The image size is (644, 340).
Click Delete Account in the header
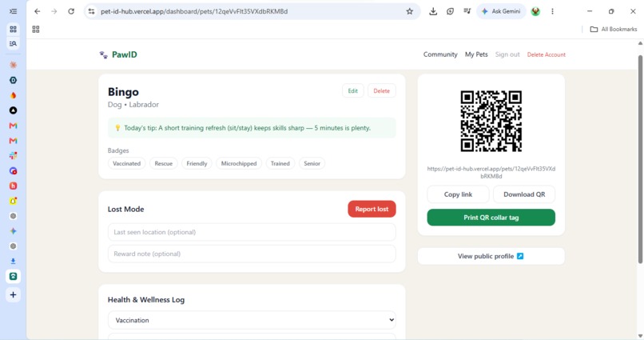(547, 54)
